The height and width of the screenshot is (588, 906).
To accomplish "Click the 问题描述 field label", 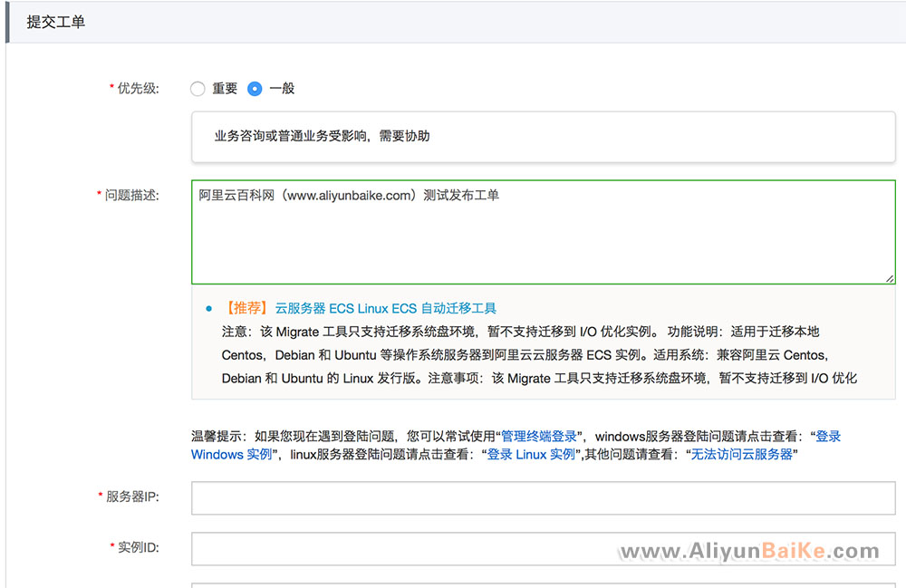I will pos(131,195).
